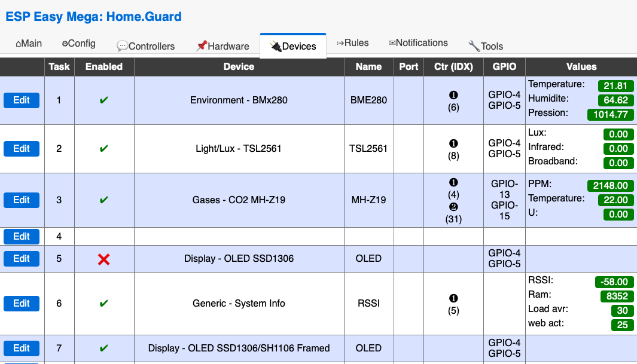Edit task 7 OLED Framed display
Image resolution: width=637 pixels, height=364 pixels.
tap(22, 348)
